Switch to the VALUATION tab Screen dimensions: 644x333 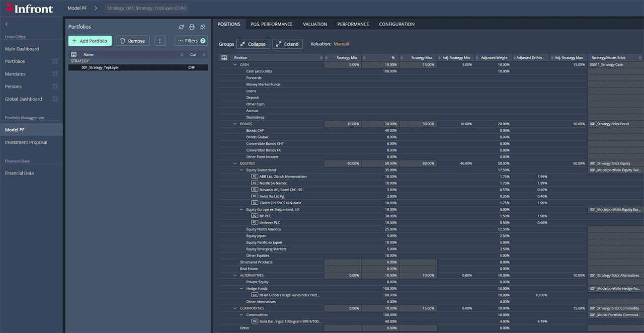click(x=315, y=24)
